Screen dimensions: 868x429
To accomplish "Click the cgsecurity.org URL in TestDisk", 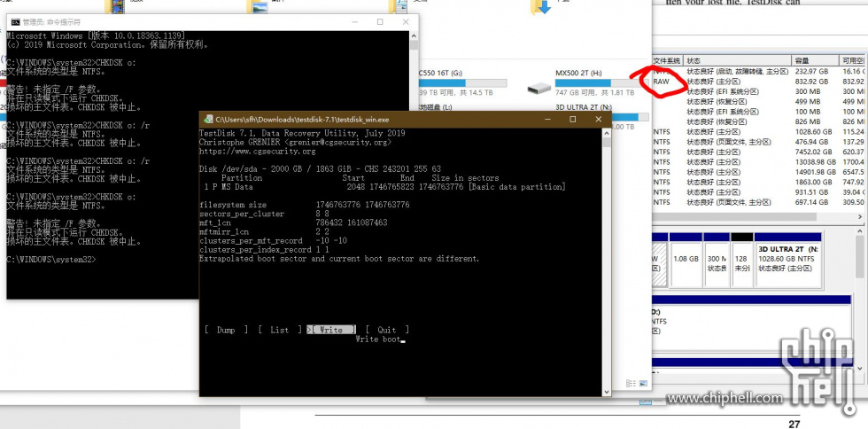I will (258, 152).
